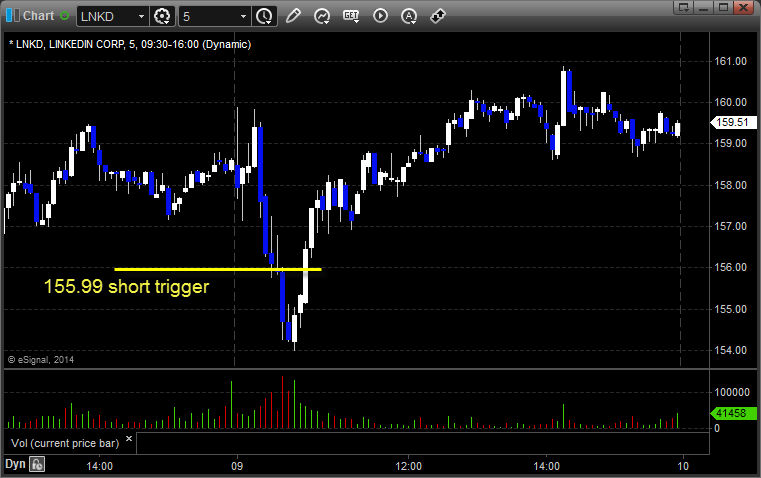Open the circled A icon menu
Screen dimensions: 761x478
coord(409,16)
